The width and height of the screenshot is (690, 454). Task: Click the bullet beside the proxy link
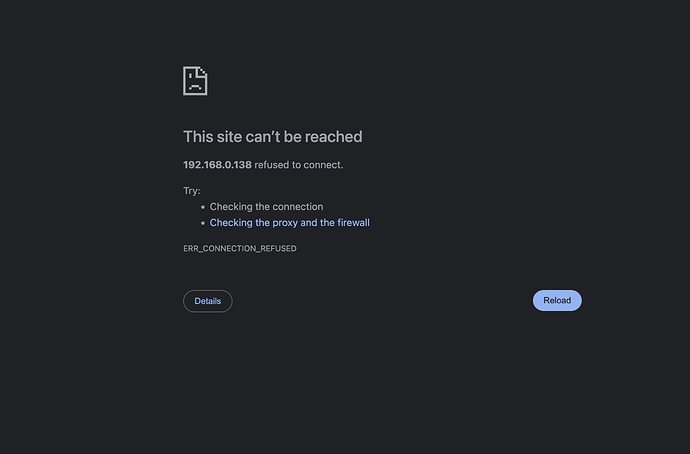click(x=203, y=223)
